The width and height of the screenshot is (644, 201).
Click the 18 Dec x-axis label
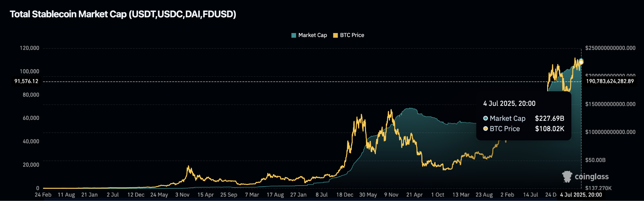(x=345, y=195)
